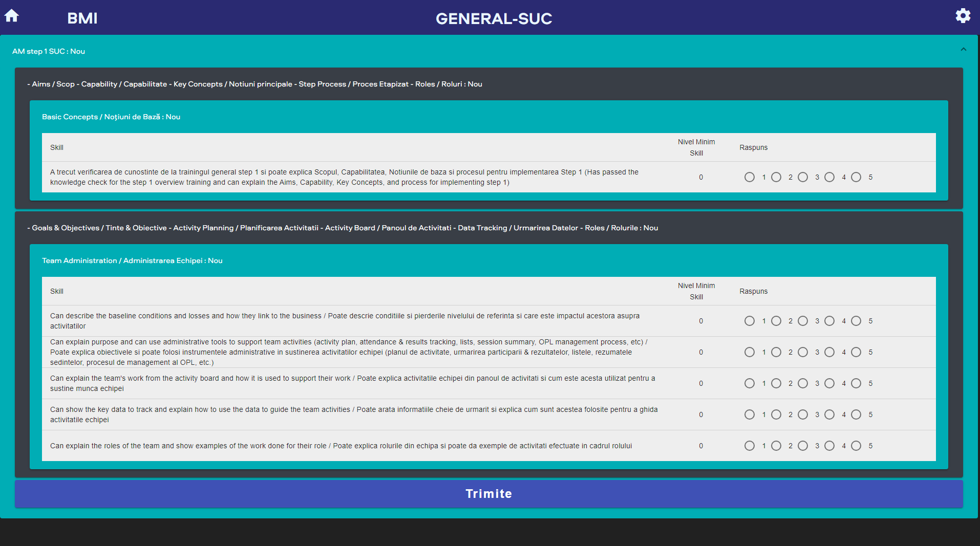Choose rating 4 for baseline conditions skill
This screenshot has height=546, width=980.
click(829, 321)
